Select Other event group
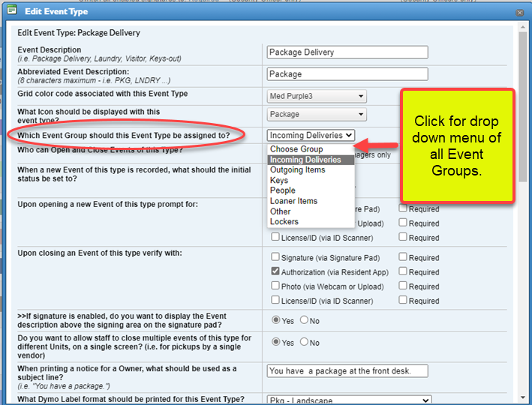 (x=311, y=211)
